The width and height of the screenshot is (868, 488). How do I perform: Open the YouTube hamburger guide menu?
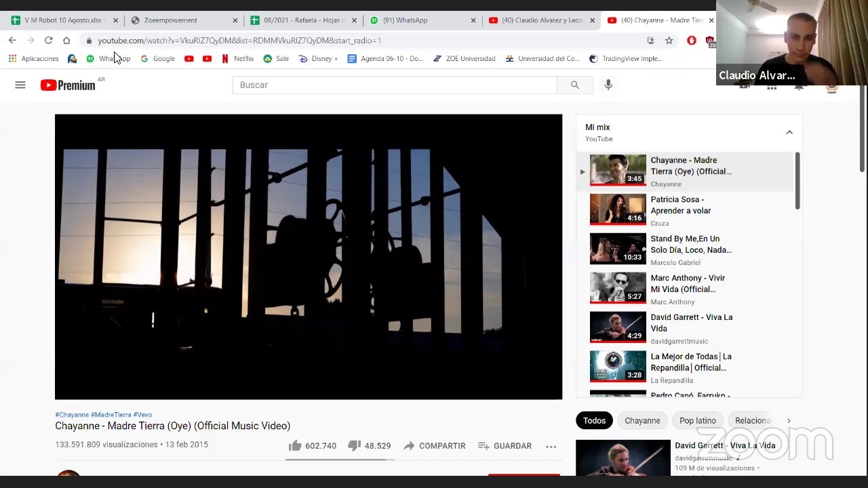[x=20, y=85]
